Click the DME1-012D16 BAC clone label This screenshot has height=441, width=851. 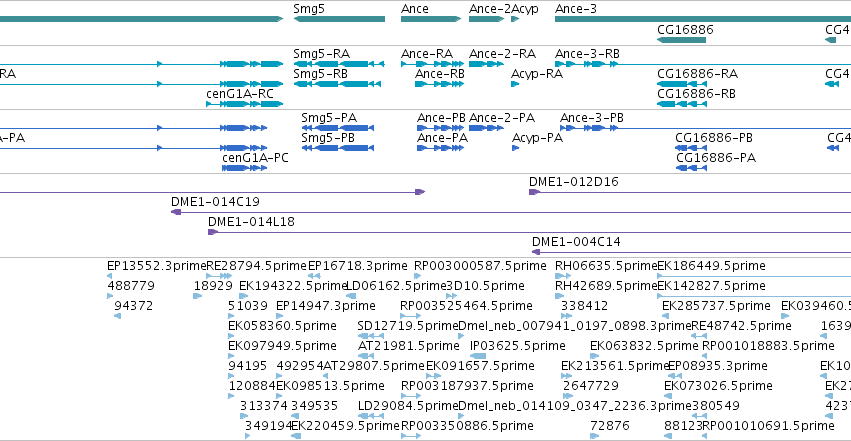[x=574, y=182]
